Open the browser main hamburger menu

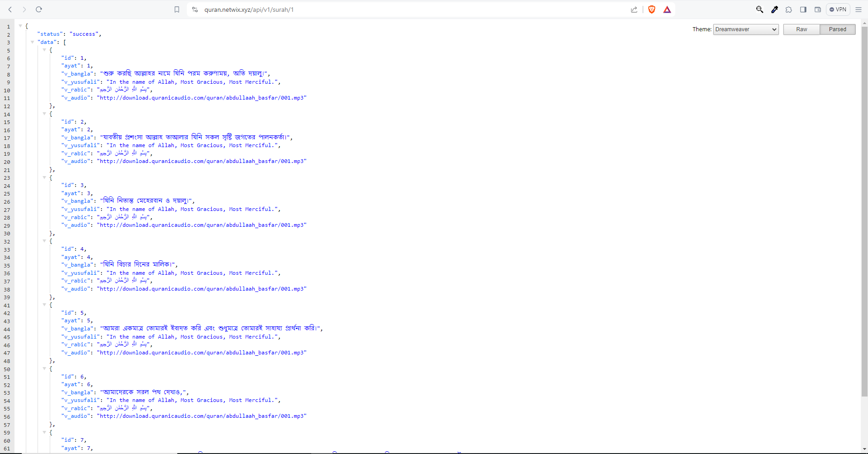859,10
